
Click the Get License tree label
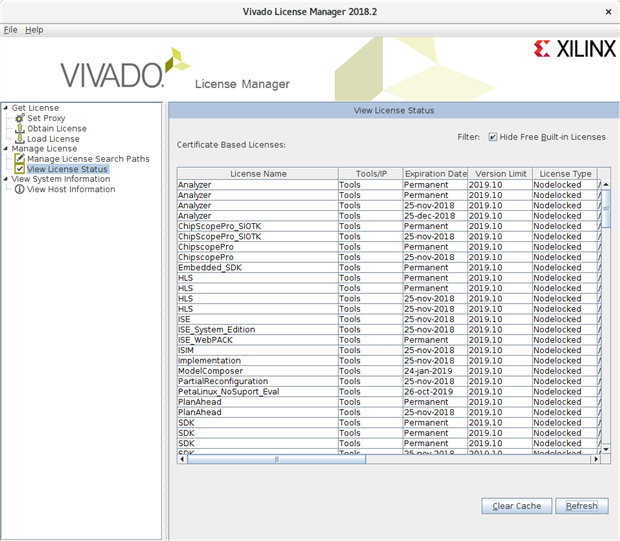point(35,108)
